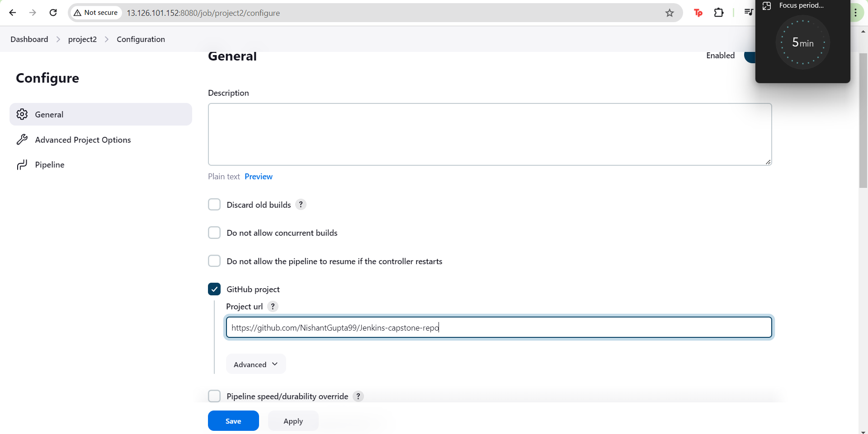This screenshot has height=434, width=868.
Task: Bookmark this page with star icon
Action: coord(670,13)
